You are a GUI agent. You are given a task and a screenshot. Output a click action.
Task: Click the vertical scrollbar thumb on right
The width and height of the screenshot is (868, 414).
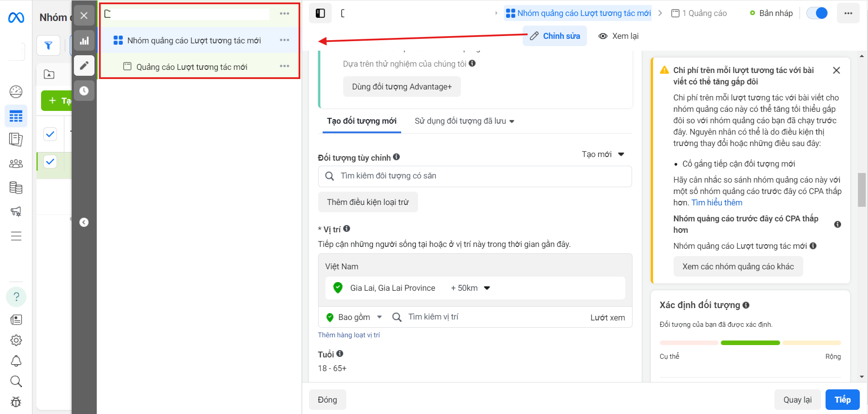pyautogui.click(x=862, y=189)
